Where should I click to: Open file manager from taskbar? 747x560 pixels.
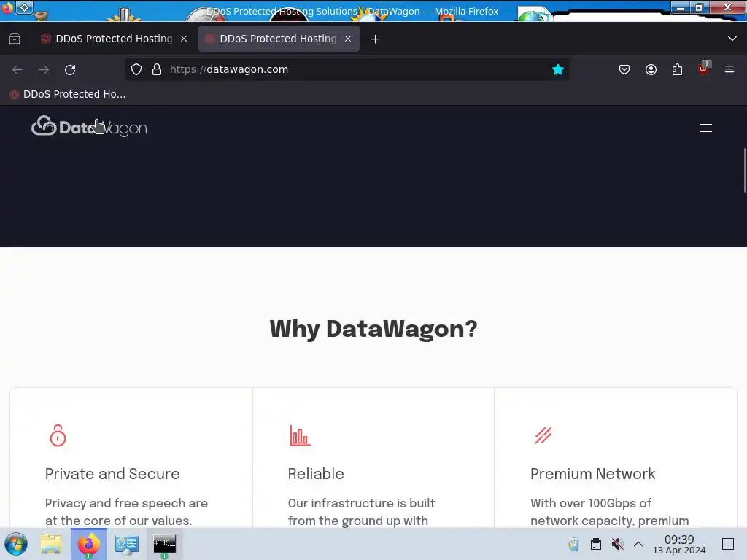[51, 544]
